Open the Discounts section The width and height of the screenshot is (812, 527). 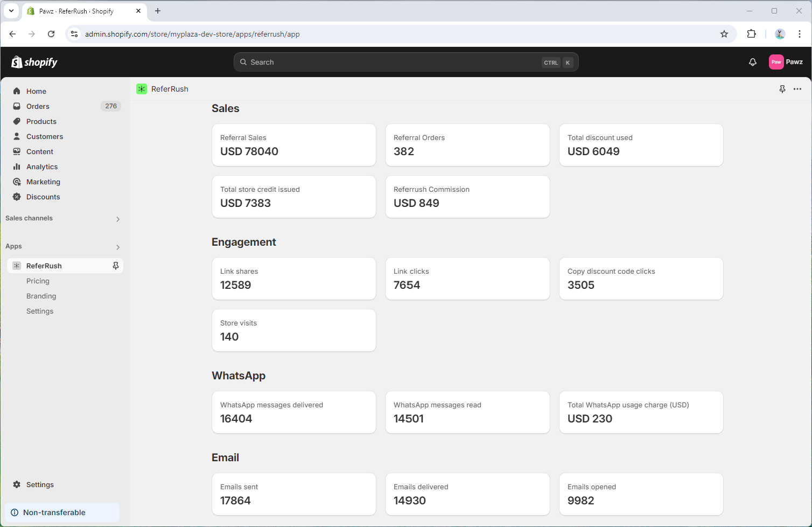[43, 197]
